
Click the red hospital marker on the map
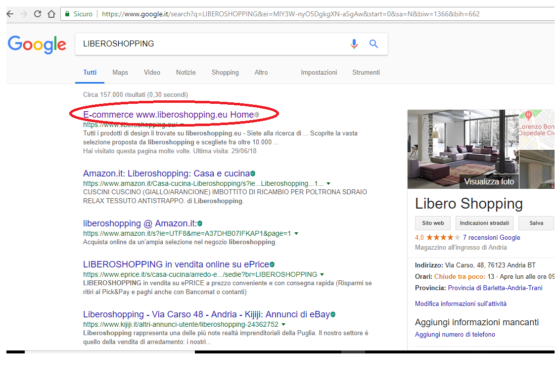click(528, 115)
